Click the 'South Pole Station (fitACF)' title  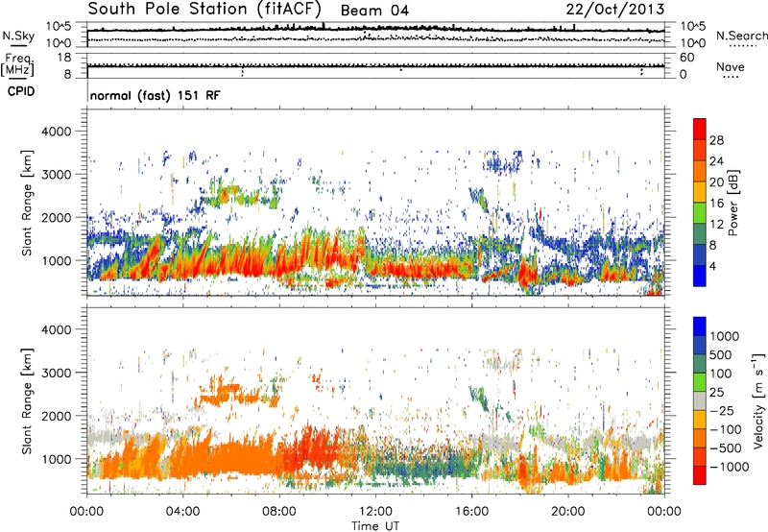pyautogui.click(x=204, y=9)
